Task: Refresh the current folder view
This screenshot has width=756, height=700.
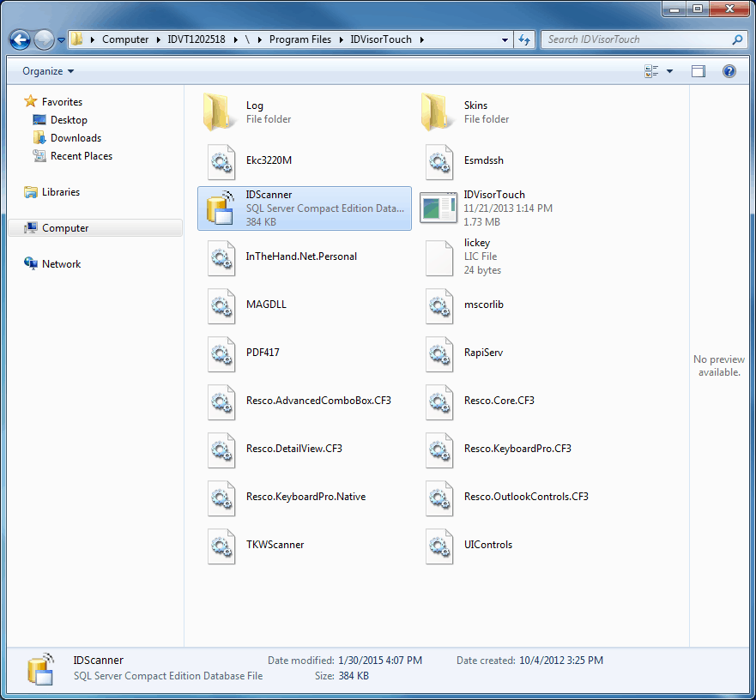Action: point(524,39)
